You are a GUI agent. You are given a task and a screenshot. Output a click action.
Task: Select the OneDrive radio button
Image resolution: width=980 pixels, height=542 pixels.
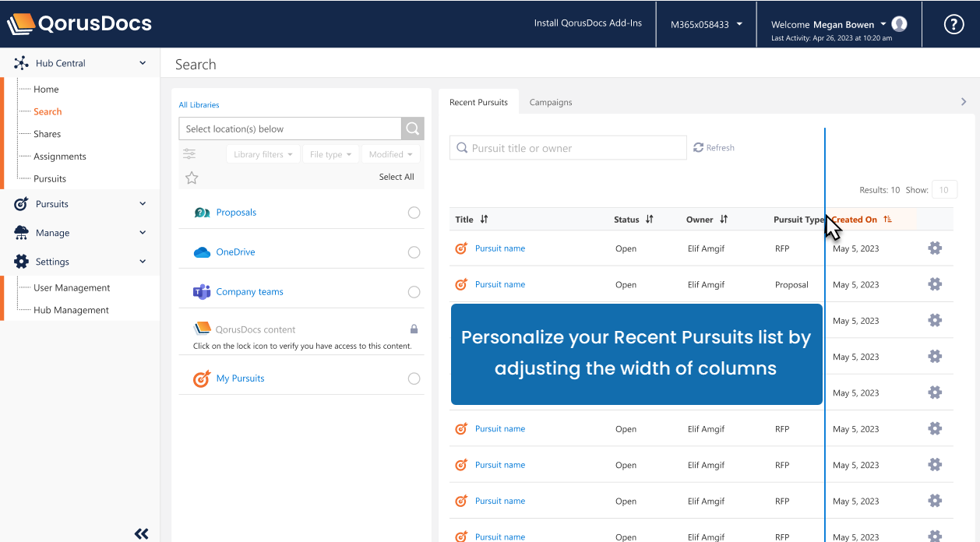tap(414, 252)
